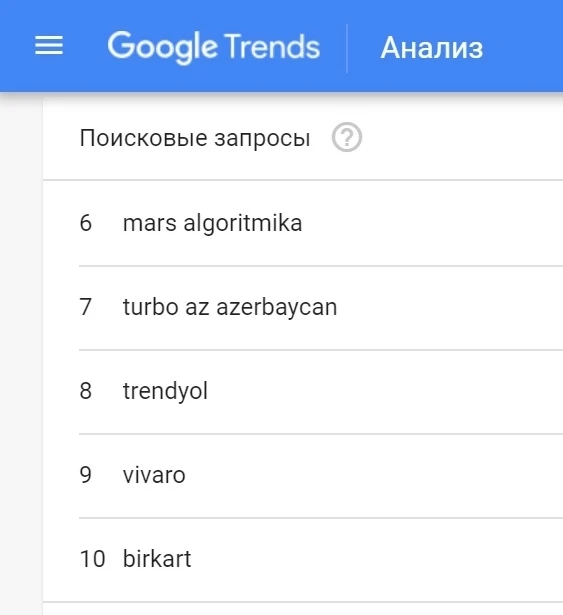Click rank number 9 in the list

pyautogui.click(x=86, y=475)
